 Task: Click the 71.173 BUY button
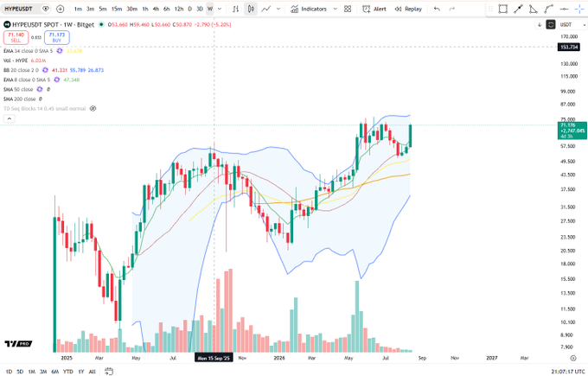click(56, 37)
